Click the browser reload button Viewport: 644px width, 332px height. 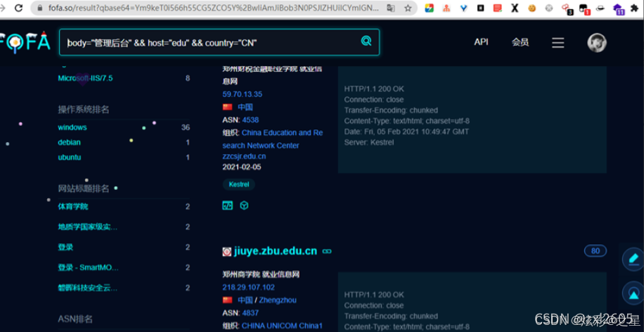(18, 8)
